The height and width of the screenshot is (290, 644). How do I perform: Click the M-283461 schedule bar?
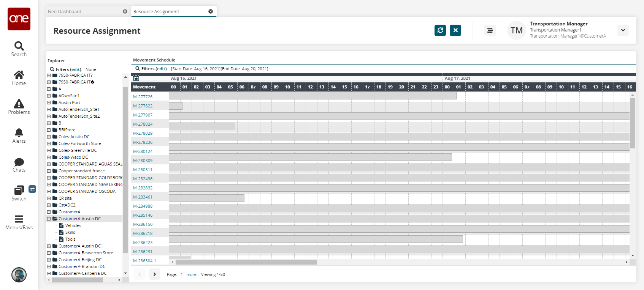[207, 198]
